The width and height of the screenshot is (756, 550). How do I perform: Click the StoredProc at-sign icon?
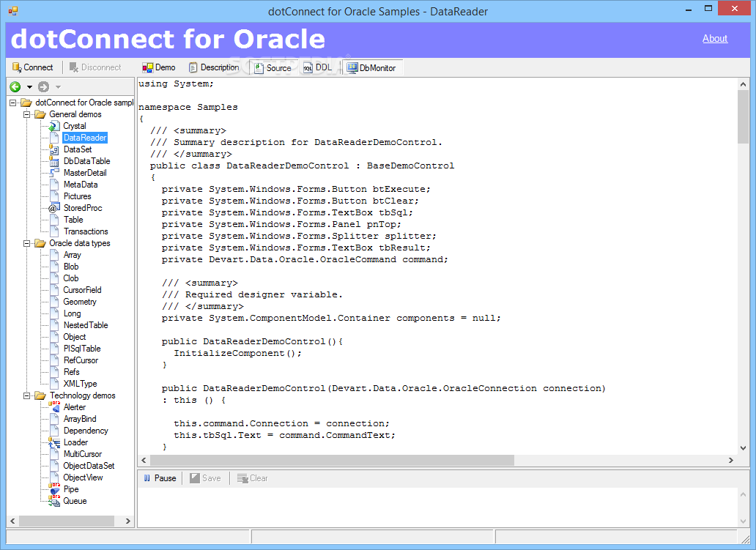pyautogui.click(x=54, y=208)
